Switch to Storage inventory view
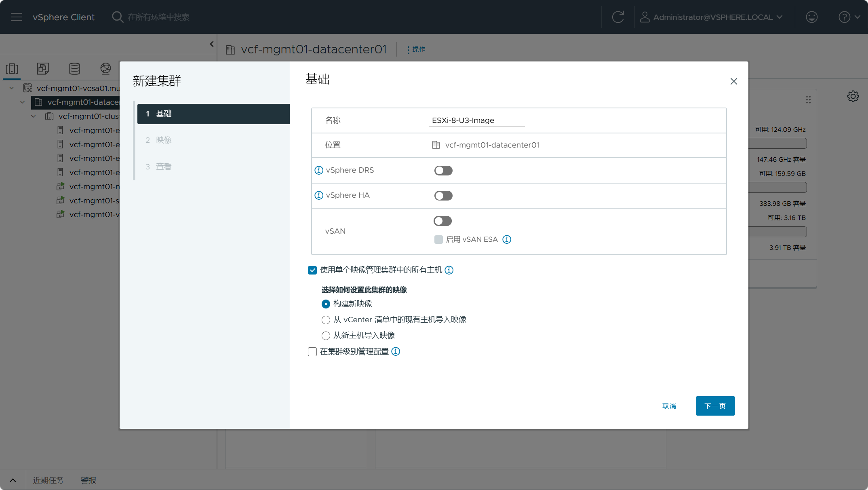 [x=74, y=69]
